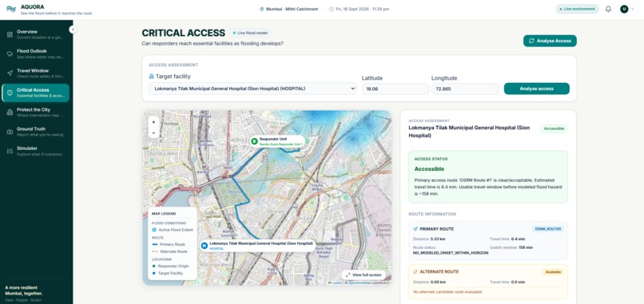Click the Alternate Route legend line
Screen dimensions: 644x304
[154, 251]
